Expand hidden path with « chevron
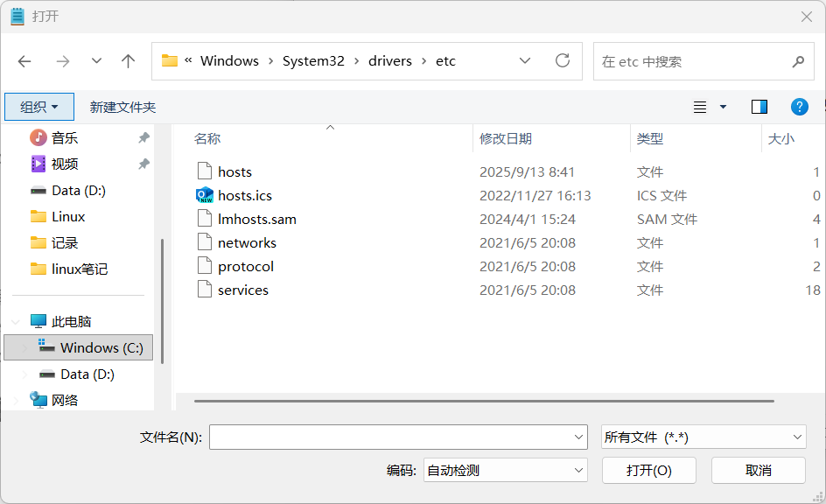 pos(188,60)
